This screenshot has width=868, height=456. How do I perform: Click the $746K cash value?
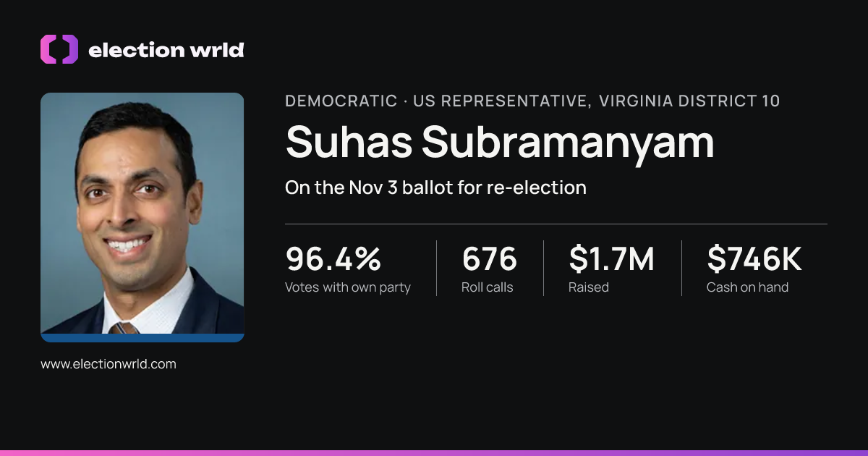[x=754, y=259]
